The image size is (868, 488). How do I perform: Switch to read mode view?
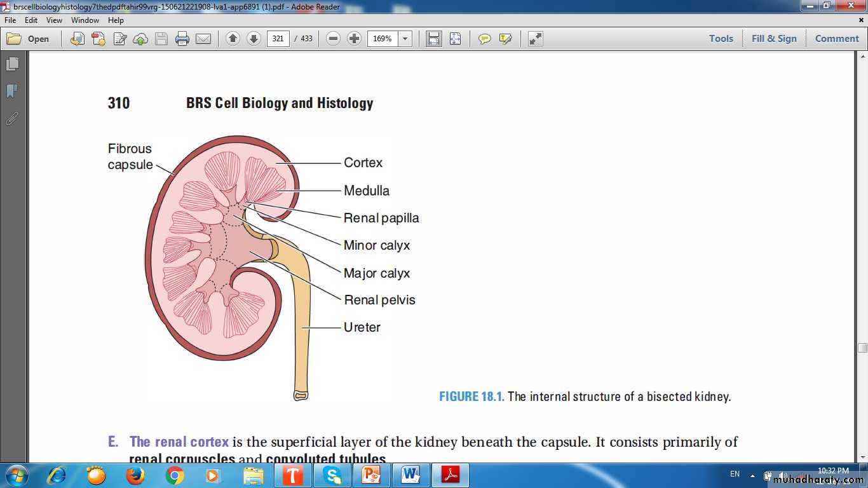coord(536,39)
